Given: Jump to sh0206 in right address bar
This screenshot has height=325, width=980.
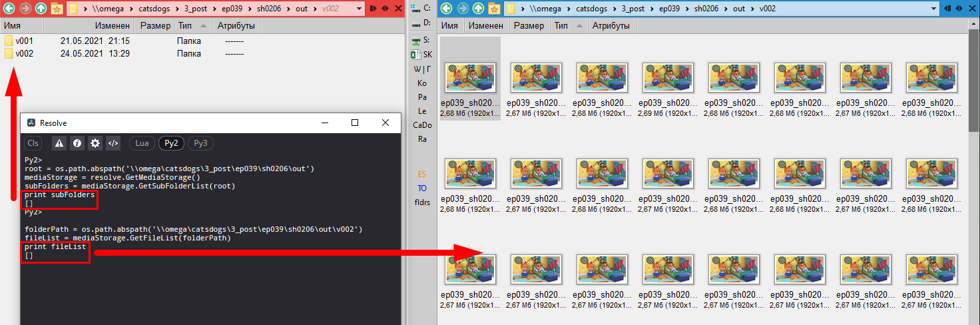Looking at the screenshot, I should (707, 9).
